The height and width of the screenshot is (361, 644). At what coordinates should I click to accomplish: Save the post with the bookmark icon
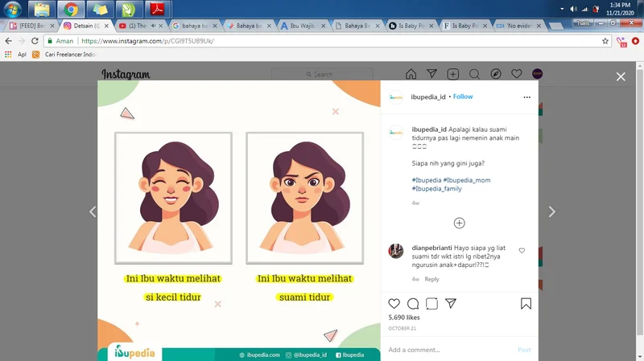click(526, 304)
